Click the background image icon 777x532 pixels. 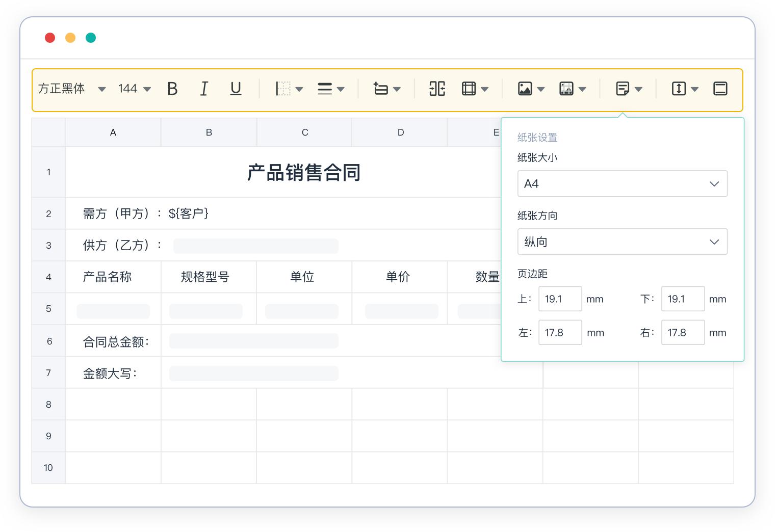[566, 89]
